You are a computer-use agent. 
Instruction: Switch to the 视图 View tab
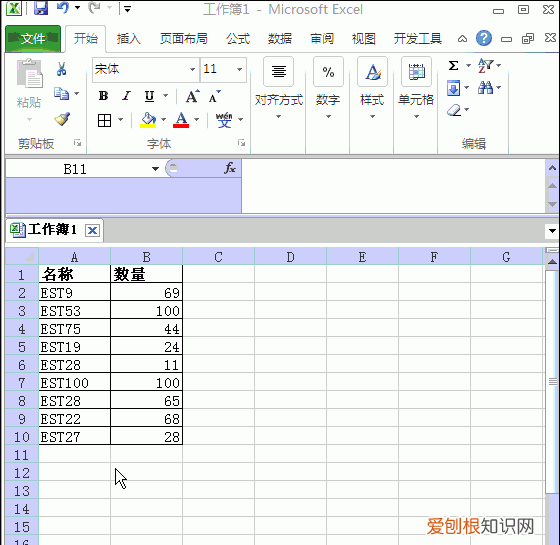tap(364, 39)
